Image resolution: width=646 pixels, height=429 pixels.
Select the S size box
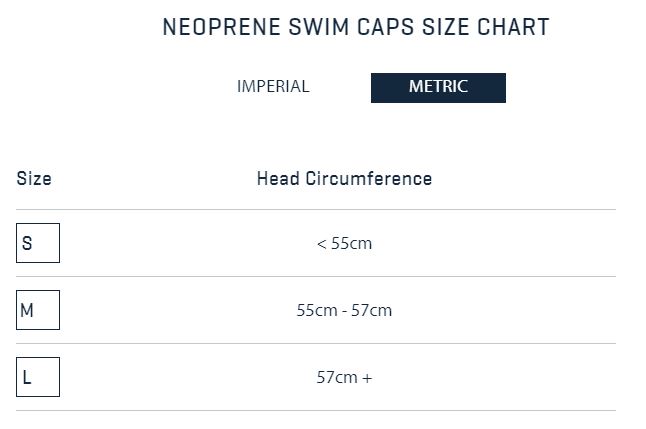[x=38, y=243]
